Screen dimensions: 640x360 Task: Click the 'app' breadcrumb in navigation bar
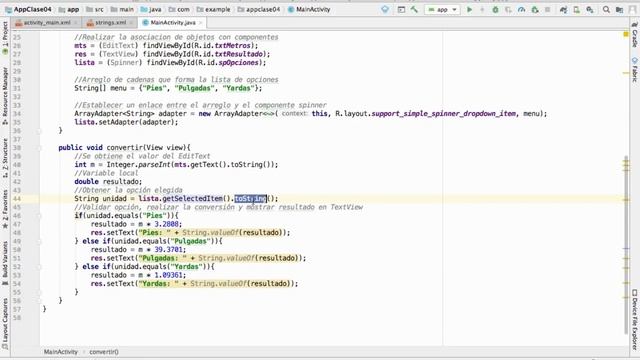69,9
